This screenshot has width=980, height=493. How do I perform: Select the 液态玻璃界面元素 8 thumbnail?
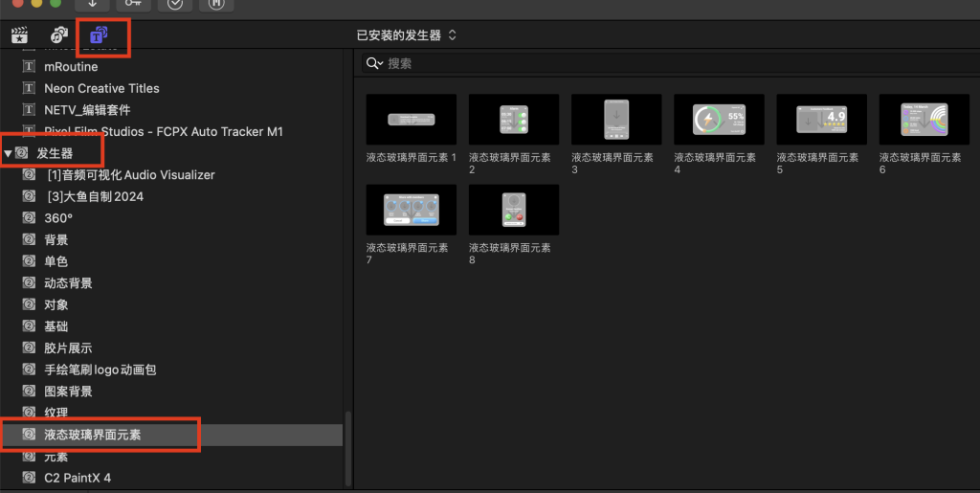point(513,210)
